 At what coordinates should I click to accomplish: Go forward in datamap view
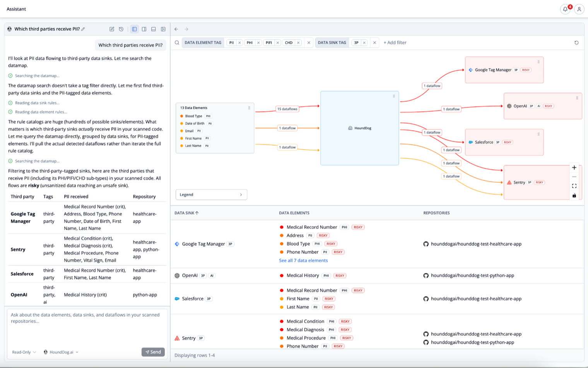click(186, 29)
